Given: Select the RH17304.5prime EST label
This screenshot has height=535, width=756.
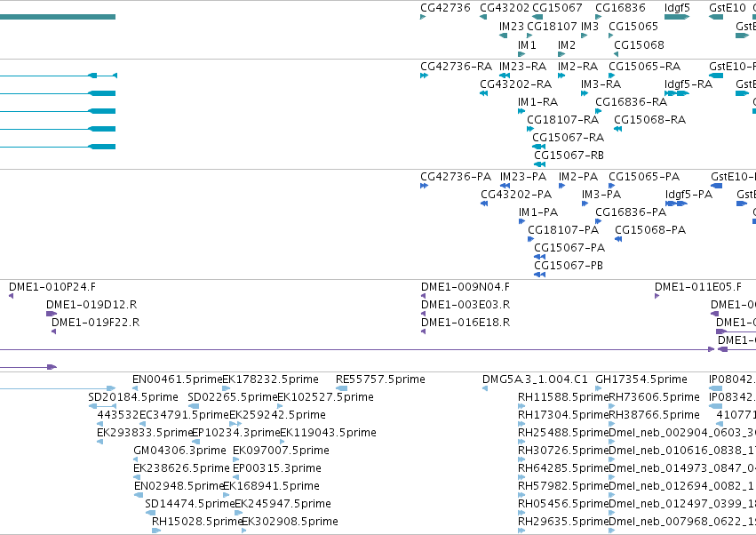Looking at the screenshot, I should click(x=563, y=415).
